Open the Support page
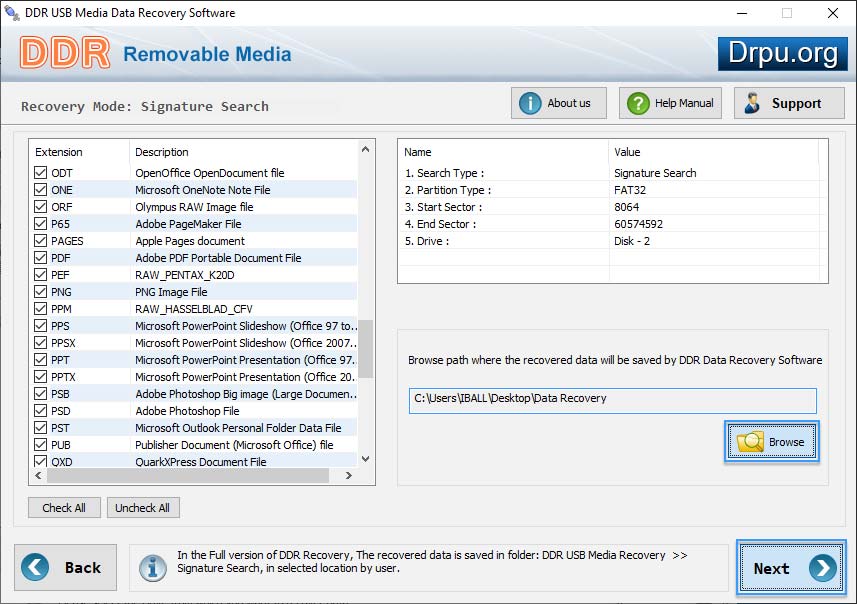The image size is (857, 604). [789, 103]
